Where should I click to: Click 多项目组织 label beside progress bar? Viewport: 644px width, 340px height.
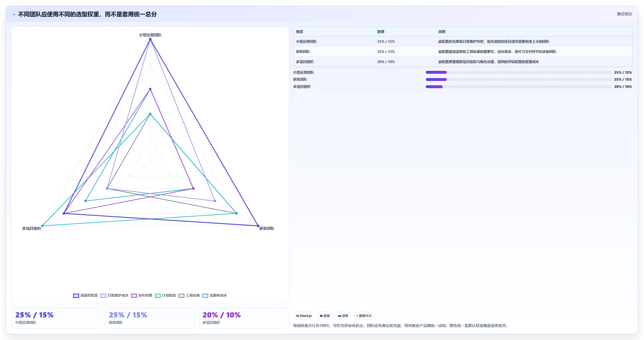click(x=302, y=87)
